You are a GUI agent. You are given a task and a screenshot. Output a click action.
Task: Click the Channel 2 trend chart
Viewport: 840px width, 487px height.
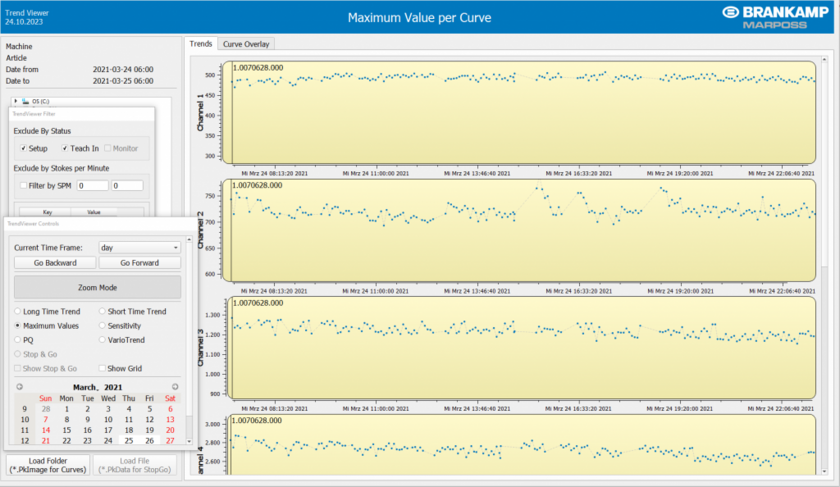click(520, 230)
